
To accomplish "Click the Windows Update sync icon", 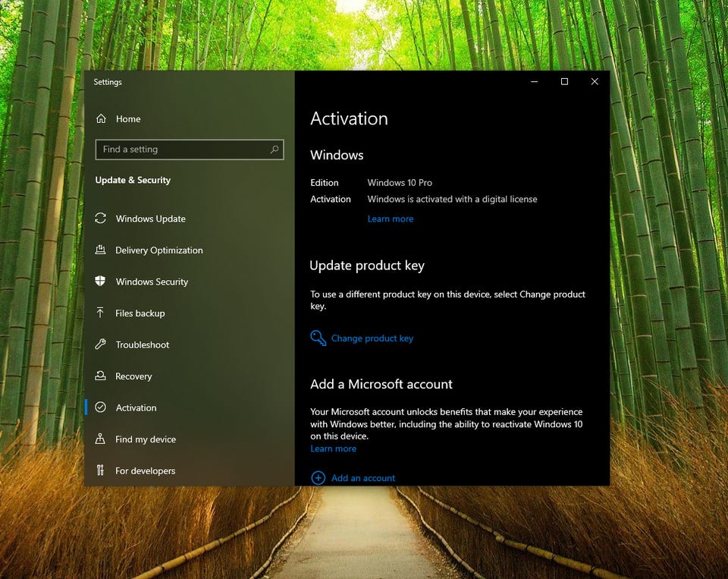I will 100,219.
